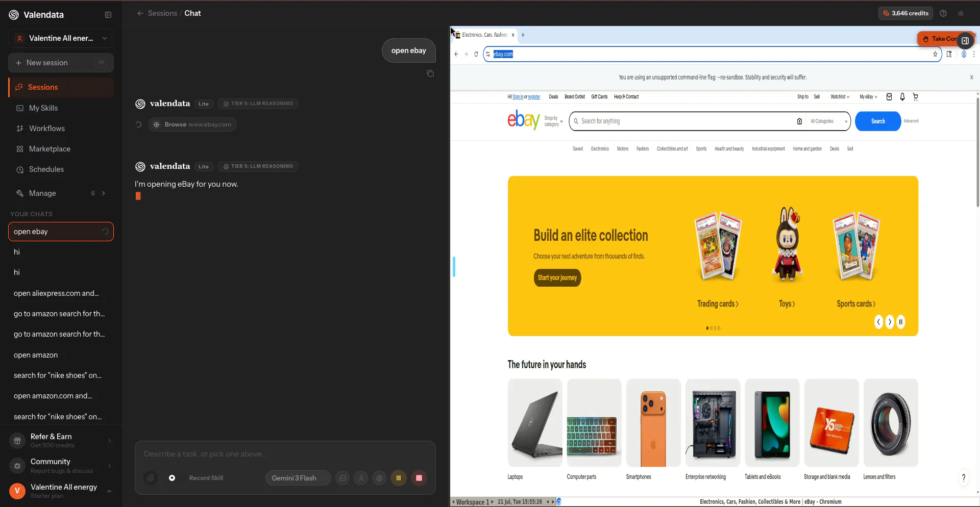Open Shop by category dropdown

pyautogui.click(x=553, y=121)
